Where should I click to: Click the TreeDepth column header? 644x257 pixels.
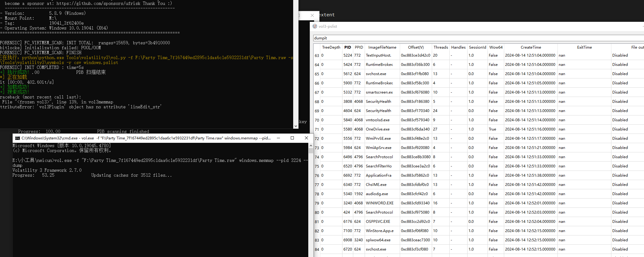tap(331, 47)
